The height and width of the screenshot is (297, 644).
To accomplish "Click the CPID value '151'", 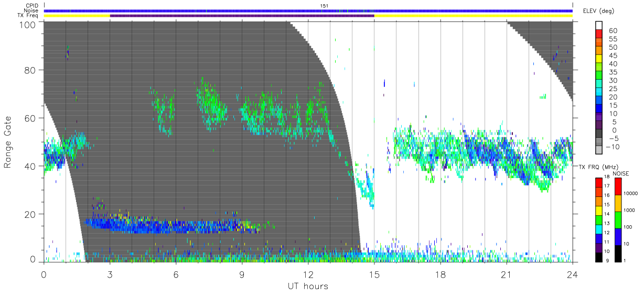I will click(x=324, y=6).
